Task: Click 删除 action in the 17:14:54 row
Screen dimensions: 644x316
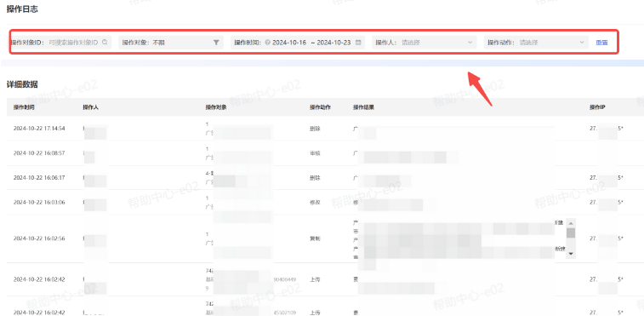Action: [x=315, y=129]
